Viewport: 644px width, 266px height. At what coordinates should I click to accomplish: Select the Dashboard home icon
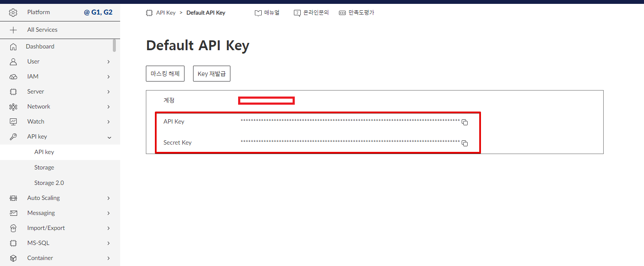pos(13,46)
